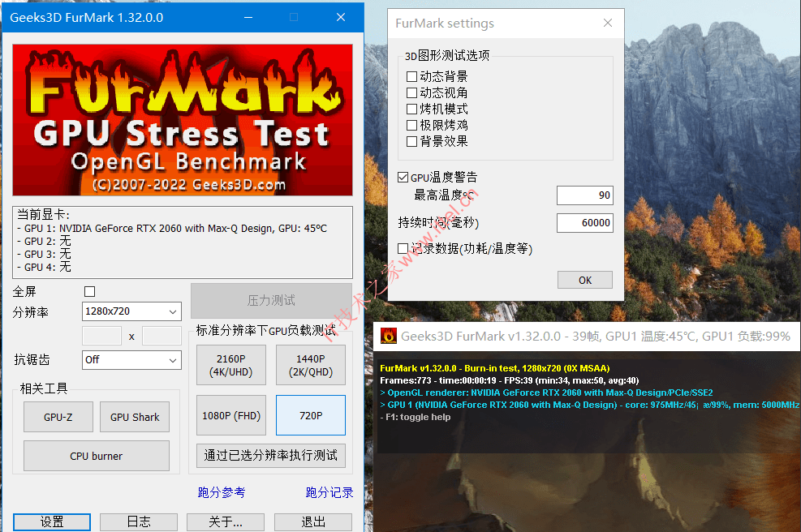Minimize the Geeks3D FurMark main window

(248, 17)
